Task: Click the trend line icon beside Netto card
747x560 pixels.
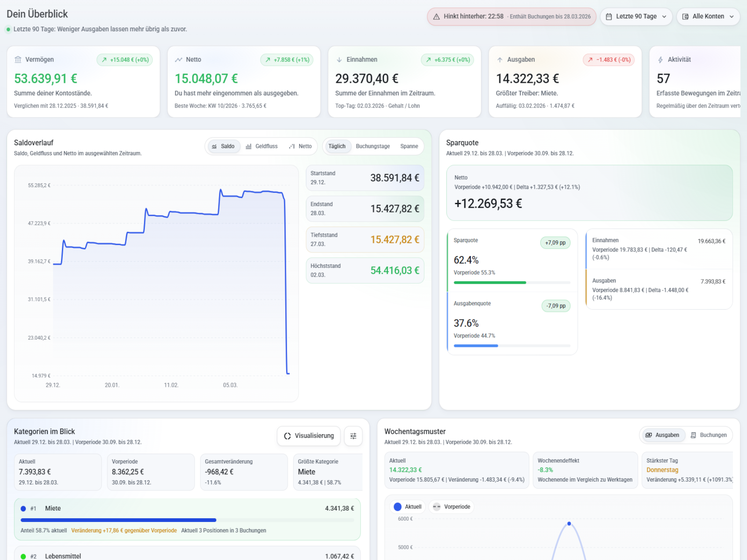Action: click(179, 60)
